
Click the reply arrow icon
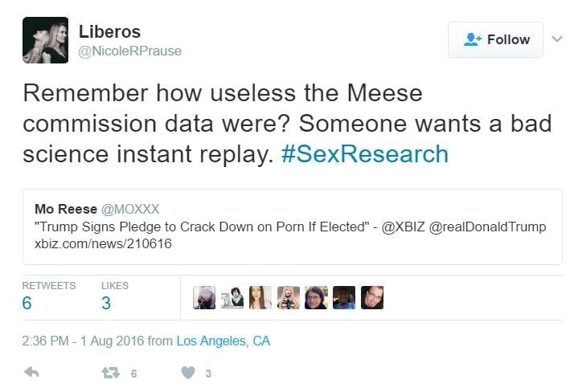tap(32, 373)
